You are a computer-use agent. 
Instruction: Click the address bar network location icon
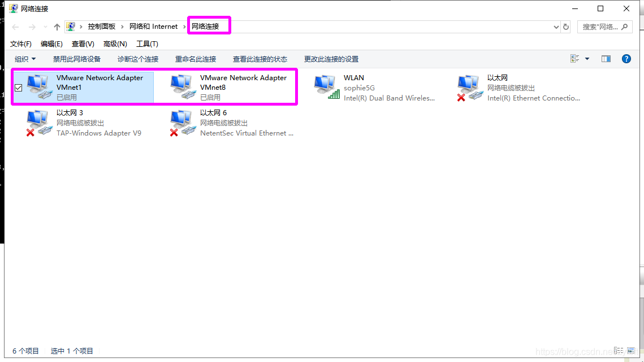[71, 27]
